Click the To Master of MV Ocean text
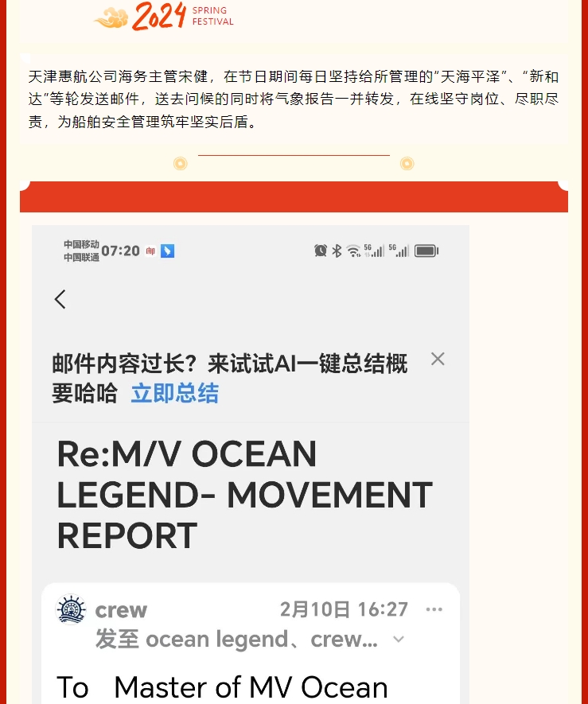 222,687
